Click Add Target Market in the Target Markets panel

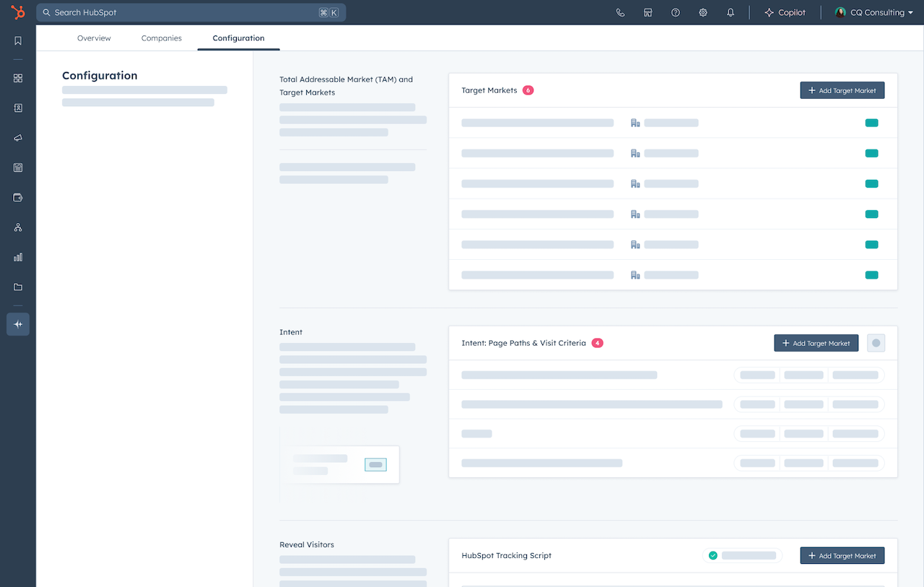pyautogui.click(x=842, y=90)
